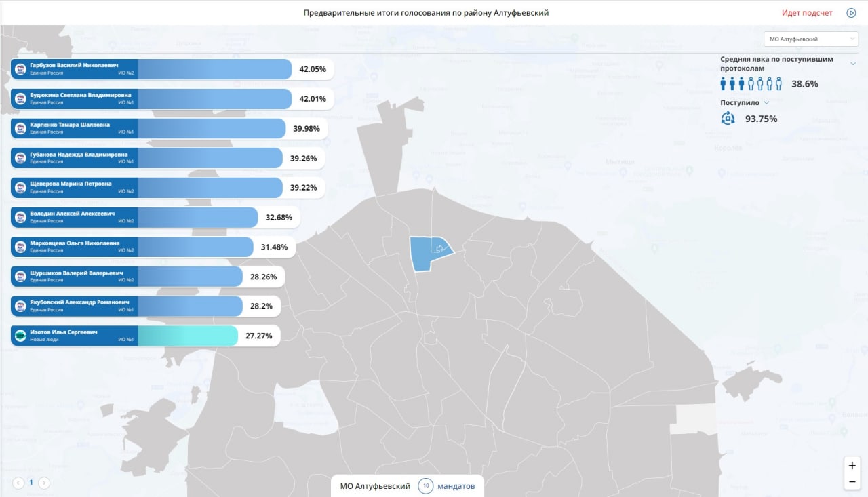
Task: Click Новые люди logo beside Изотов Илья
Action: click(x=20, y=336)
